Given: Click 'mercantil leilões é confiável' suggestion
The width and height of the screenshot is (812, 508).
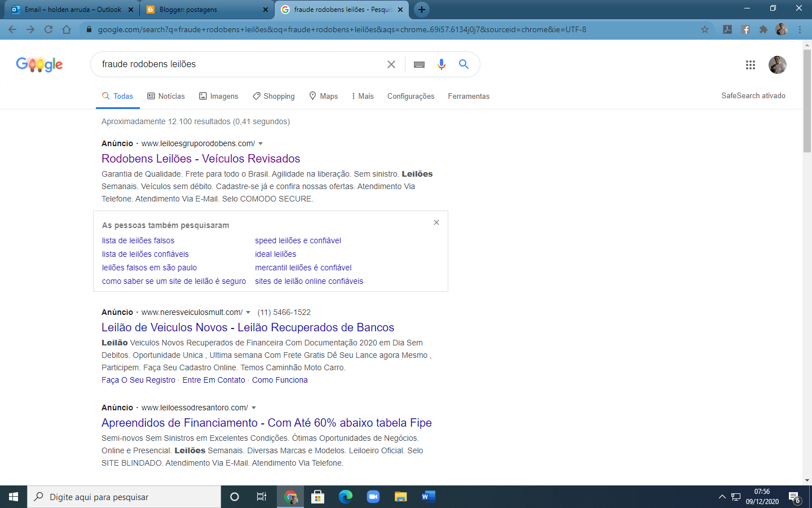Looking at the screenshot, I should pyautogui.click(x=303, y=268).
